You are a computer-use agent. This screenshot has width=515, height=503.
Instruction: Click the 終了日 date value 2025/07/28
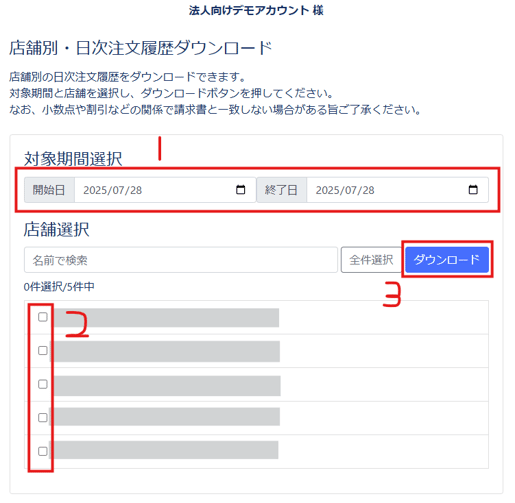pyautogui.click(x=345, y=190)
